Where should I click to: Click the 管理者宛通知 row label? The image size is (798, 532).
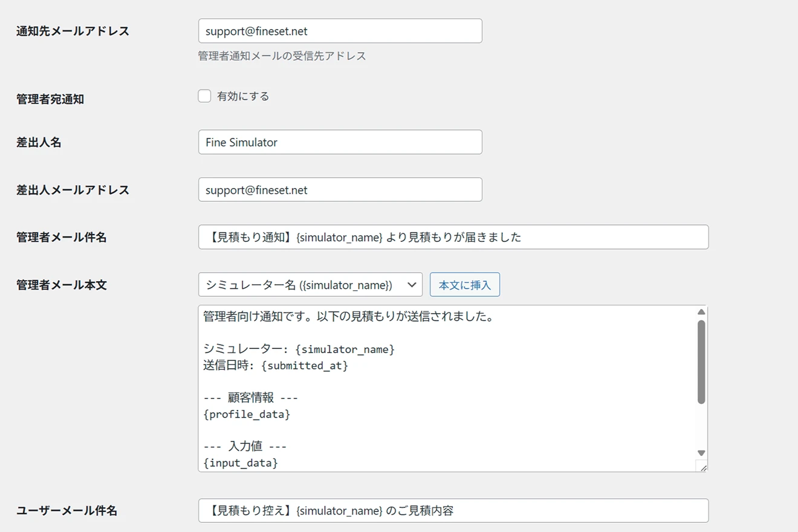click(x=50, y=99)
